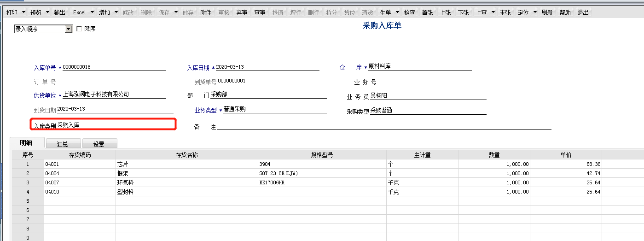Click the empty 业务号 field
Viewport: 644px width, 241px height.
pyautogui.click(x=435, y=82)
